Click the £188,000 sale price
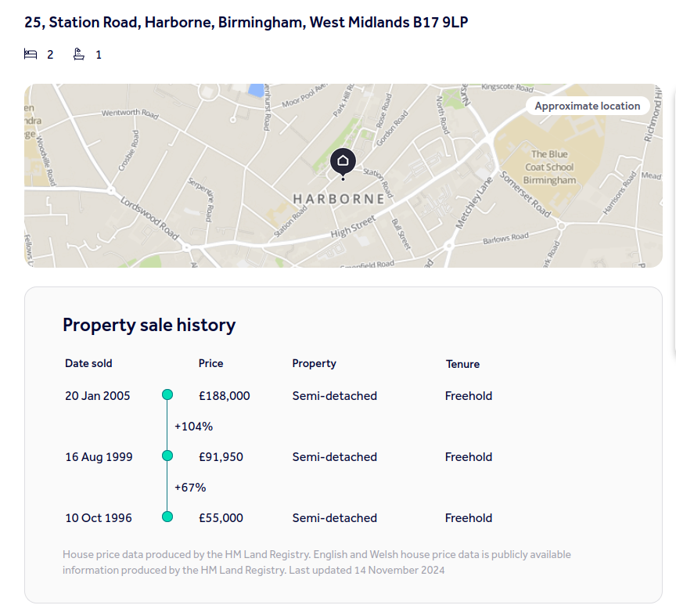 [x=225, y=396]
